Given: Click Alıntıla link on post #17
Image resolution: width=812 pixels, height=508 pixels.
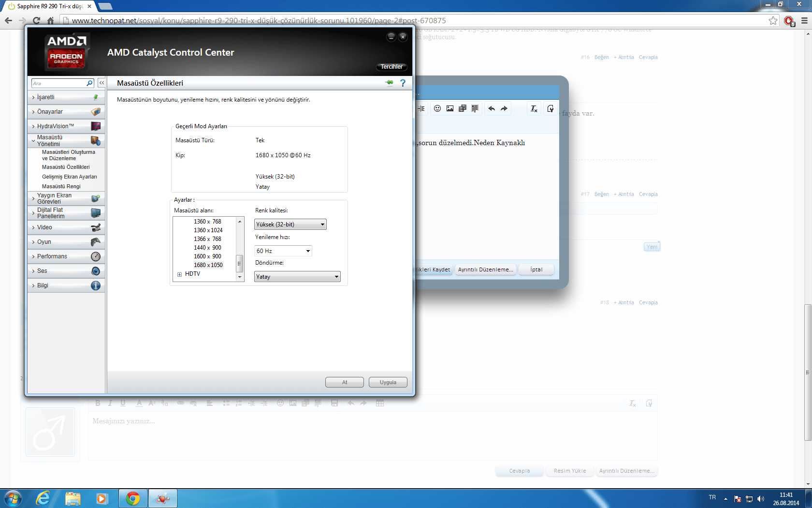Looking at the screenshot, I should (624, 194).
